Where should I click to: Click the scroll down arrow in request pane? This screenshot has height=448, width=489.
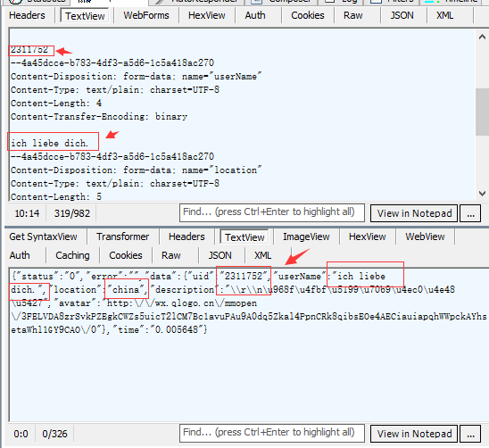point(482,194)
